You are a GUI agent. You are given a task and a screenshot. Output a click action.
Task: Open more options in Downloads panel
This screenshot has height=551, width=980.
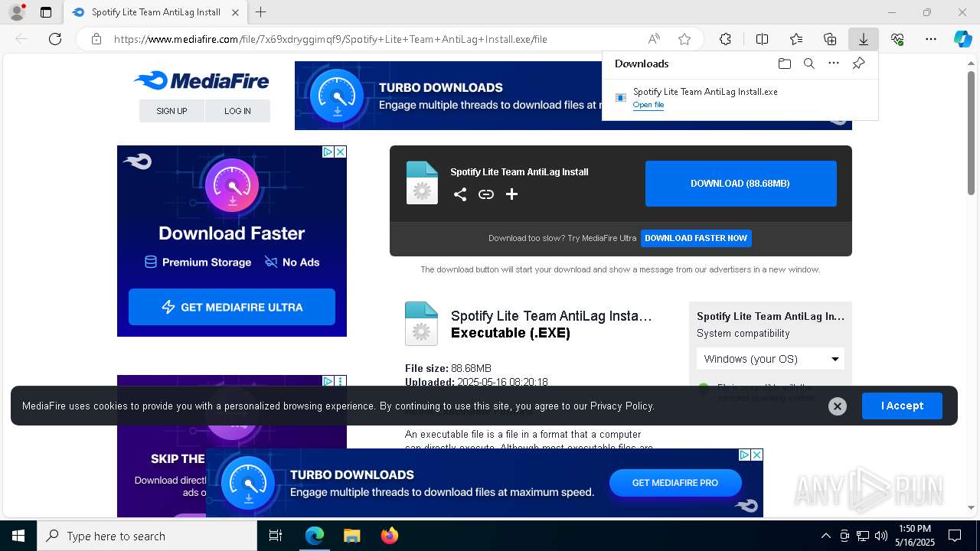coord(834,64)
